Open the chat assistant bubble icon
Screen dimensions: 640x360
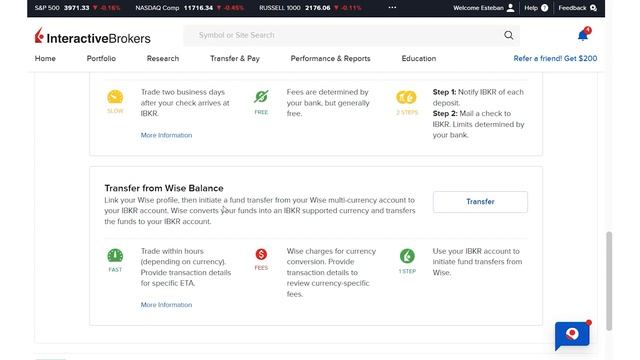572,336
